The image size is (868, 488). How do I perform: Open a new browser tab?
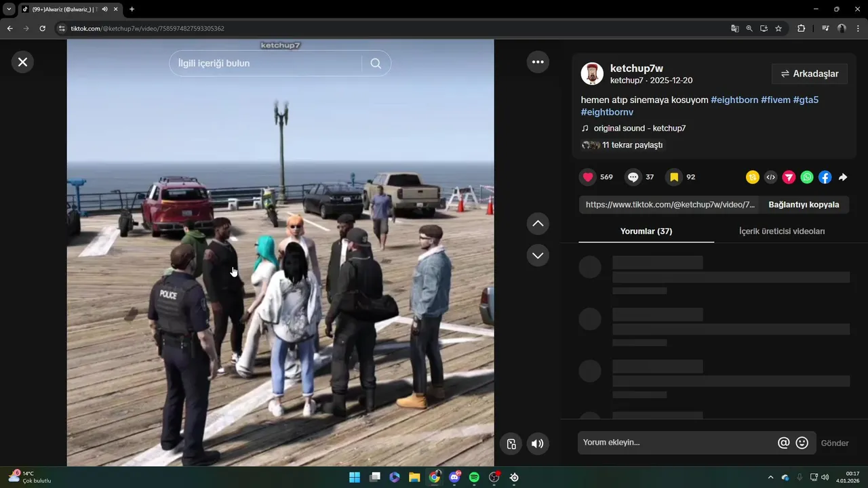point(132,9)
